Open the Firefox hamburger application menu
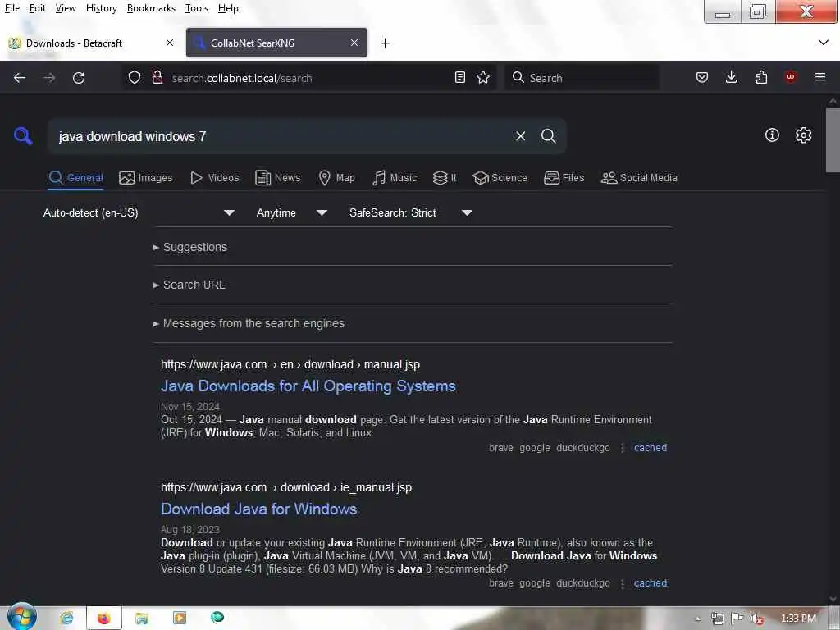This screenshot has width=840, height=630. click(820, 78)
